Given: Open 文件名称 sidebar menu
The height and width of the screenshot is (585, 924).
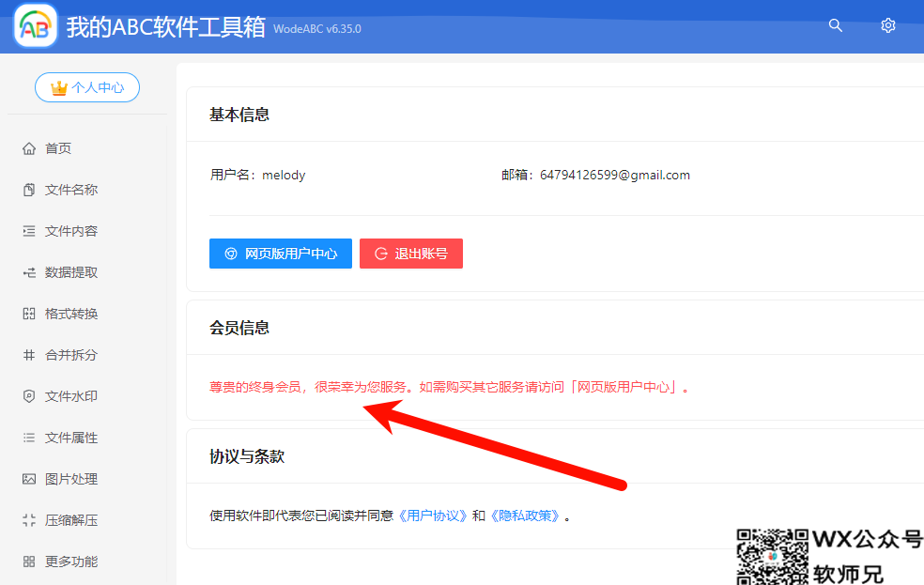Looking at the screenshot, I should click(71, 190).
